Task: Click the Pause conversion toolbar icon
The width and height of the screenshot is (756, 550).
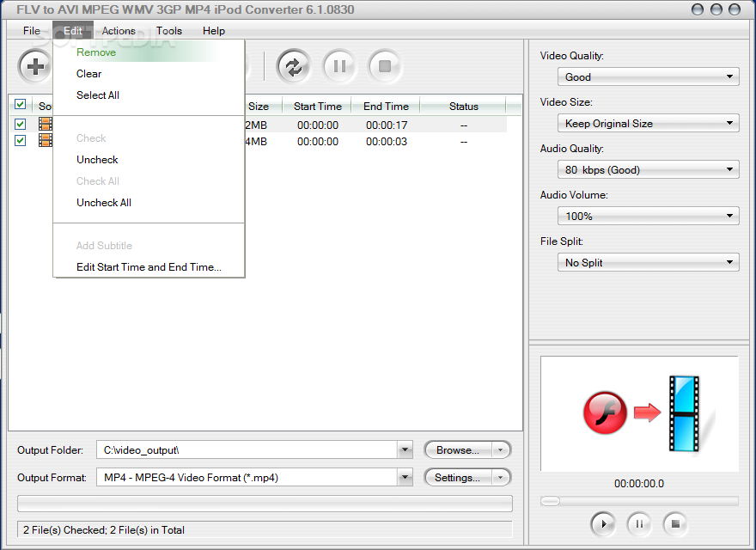Action: pos(339,66)
